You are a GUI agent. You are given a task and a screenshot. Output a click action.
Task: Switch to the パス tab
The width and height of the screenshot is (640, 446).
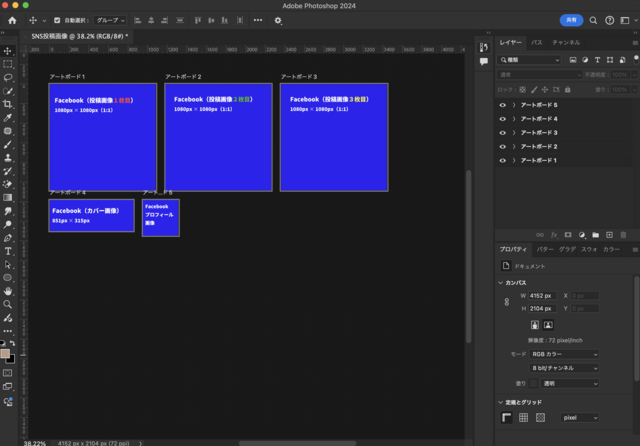coord(537,42)
